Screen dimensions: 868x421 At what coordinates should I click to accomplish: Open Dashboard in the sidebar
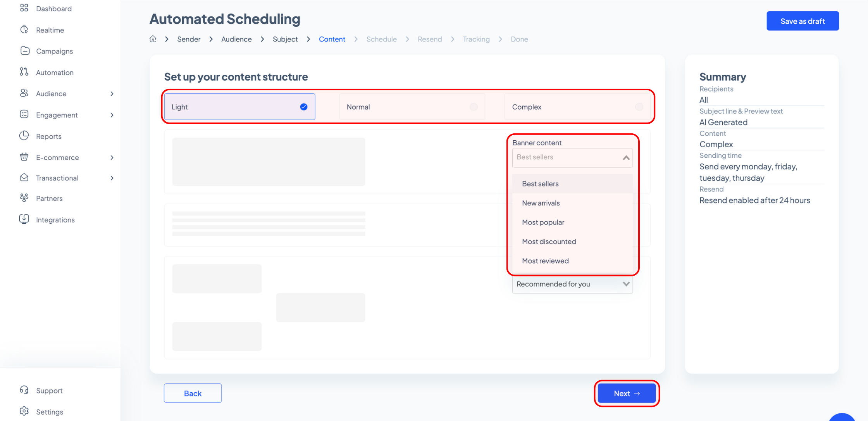coord(54,9)
